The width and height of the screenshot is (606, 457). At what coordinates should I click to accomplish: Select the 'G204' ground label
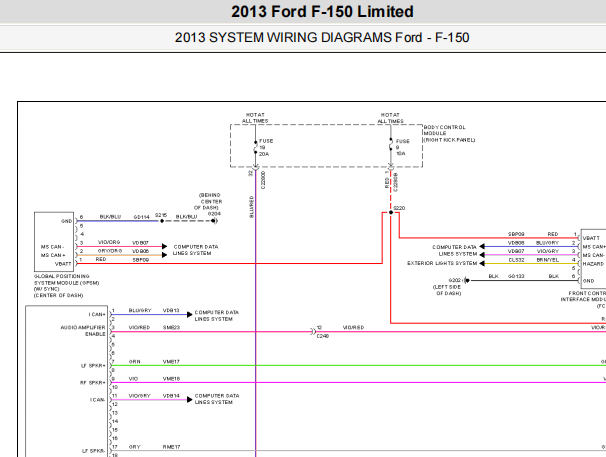click(x=214, y=214)
